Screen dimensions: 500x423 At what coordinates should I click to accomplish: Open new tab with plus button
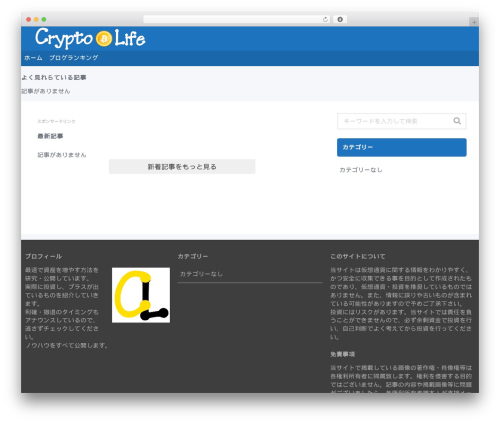point(474,22)
